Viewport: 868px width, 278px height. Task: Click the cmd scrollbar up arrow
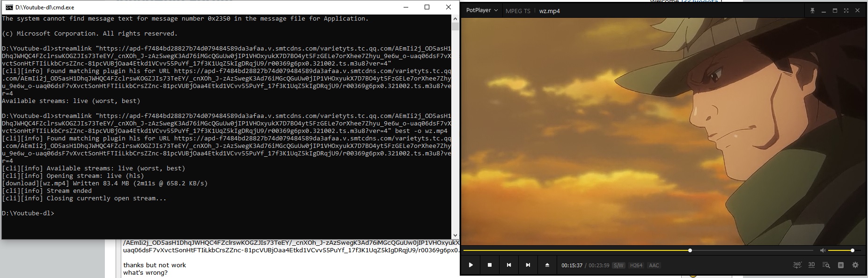point(455,18)
